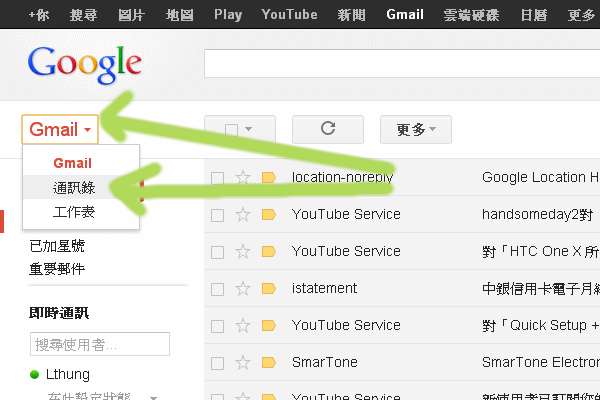Viewport: 600px width, 400px height.
Task: Click importance marker on handsomeday2 email
Action: pyautogui.click(x=269, y=214)
